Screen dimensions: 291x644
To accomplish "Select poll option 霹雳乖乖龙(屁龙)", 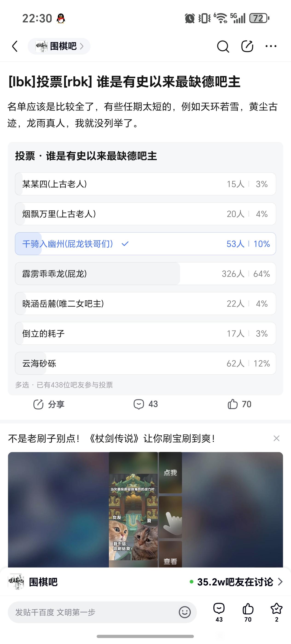I will [145, 274].
